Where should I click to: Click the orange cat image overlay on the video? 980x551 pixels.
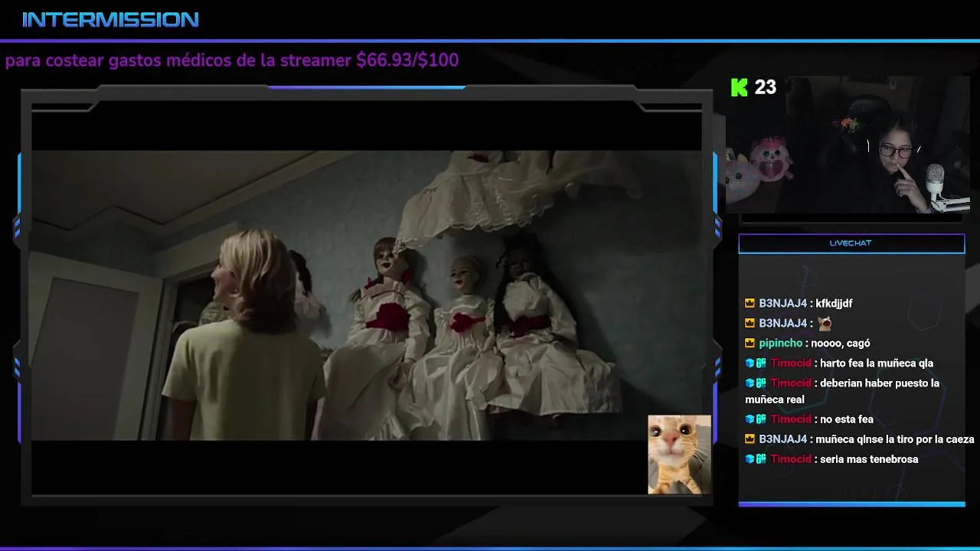pyautogui.click(x=680, y=455)
